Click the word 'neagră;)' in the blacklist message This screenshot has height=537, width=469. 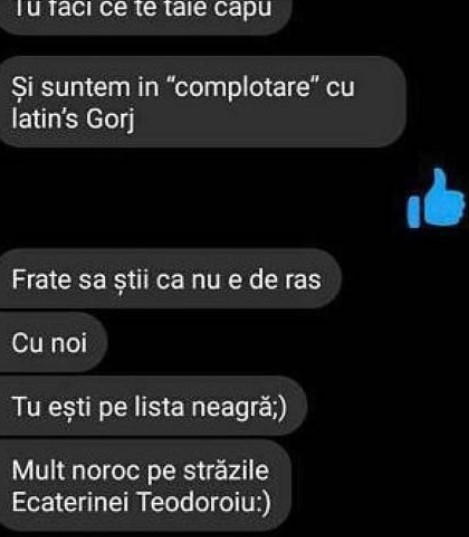click(239, 408)
